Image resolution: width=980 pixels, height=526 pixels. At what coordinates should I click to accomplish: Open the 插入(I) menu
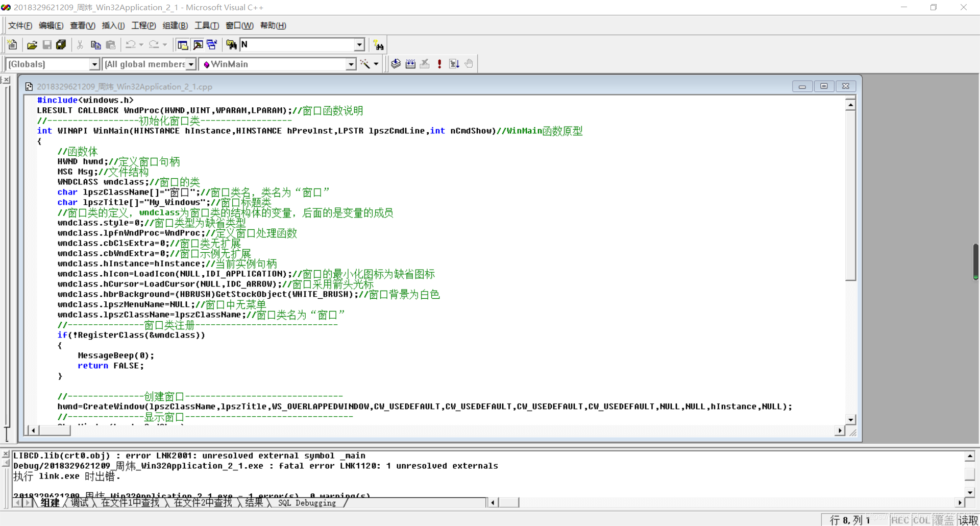click(x=113, y=26)
